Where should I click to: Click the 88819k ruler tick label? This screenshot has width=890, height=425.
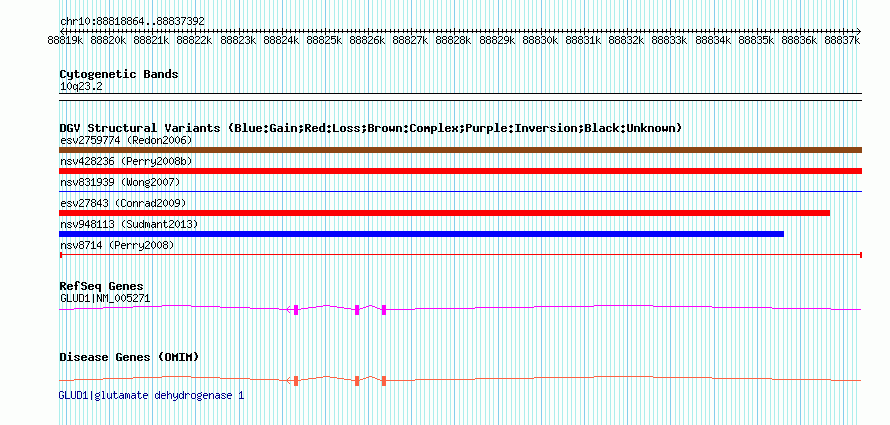point(66,40)
